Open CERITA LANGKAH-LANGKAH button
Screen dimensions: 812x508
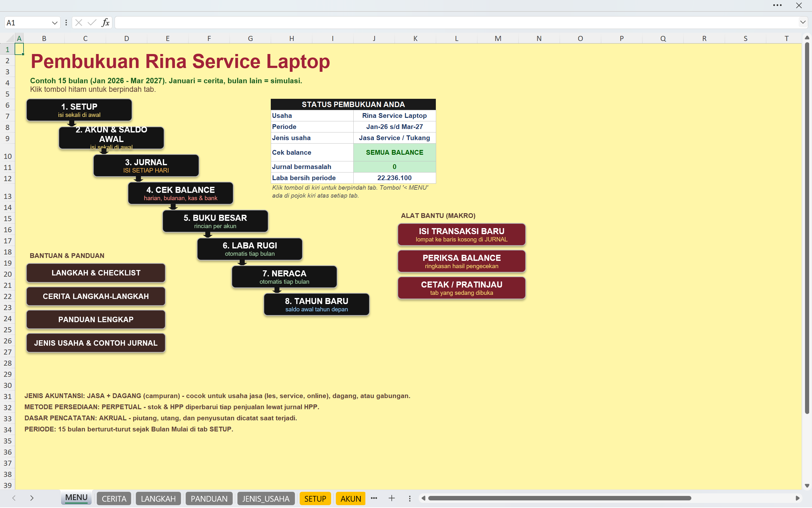96,296
